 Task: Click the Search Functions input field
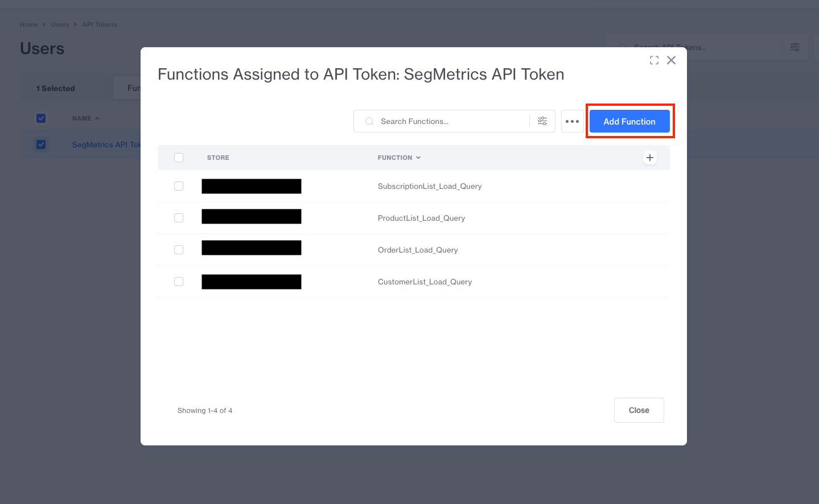(454, 121)
